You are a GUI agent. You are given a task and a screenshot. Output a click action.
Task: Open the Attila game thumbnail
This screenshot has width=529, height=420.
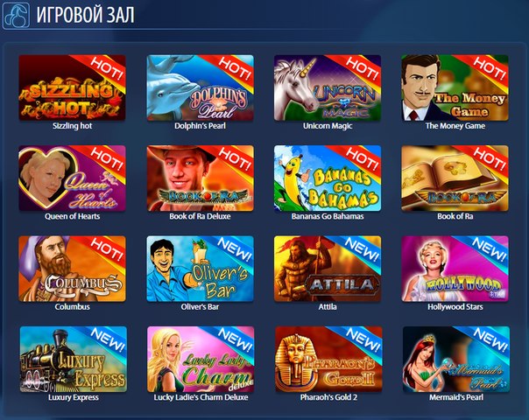[x=328, y=269]
